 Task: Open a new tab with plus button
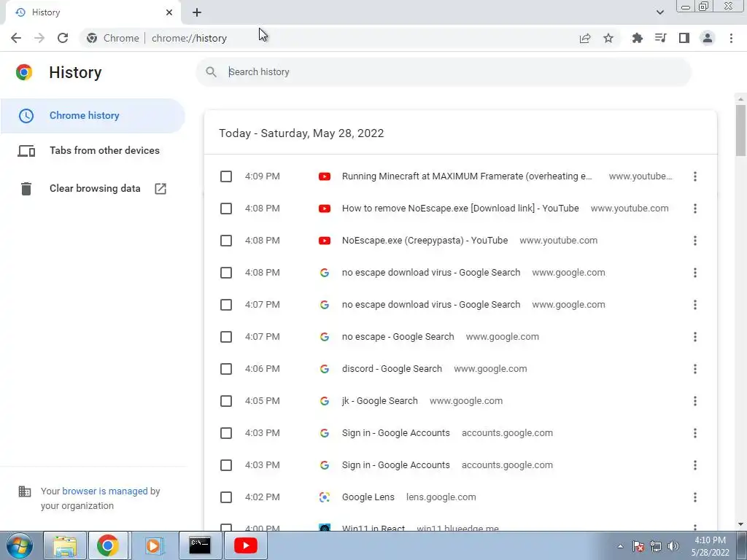[x=197, y=12]
